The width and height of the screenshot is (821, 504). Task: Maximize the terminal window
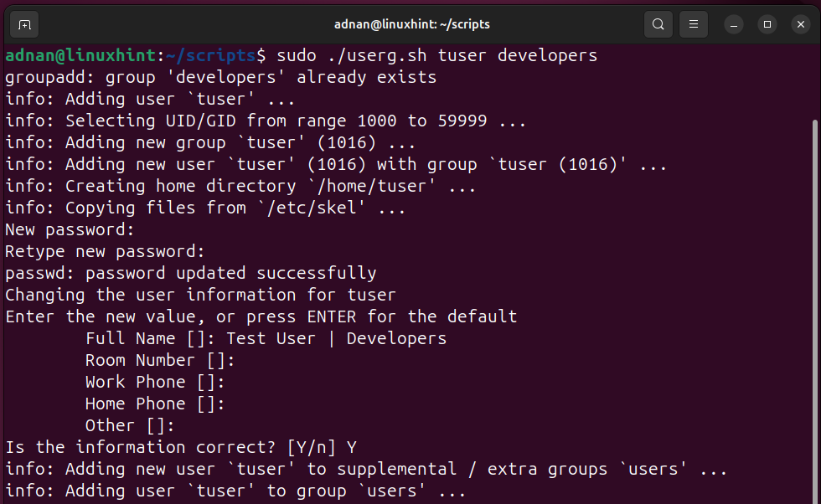tap(767, 24)
